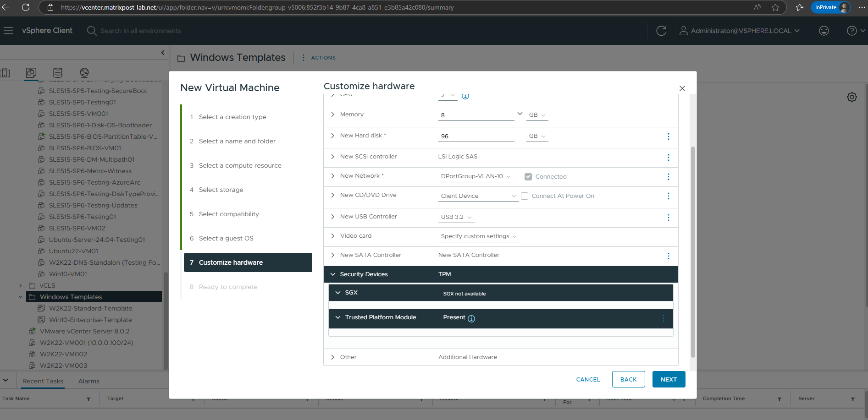Expand the Memory hardware row
Image resolution: width=868 pixels, height=420 pixels.
(333, 115)
